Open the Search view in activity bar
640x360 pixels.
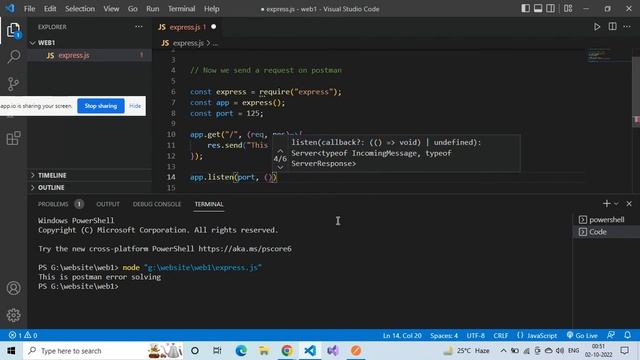(x=13, y=56)
